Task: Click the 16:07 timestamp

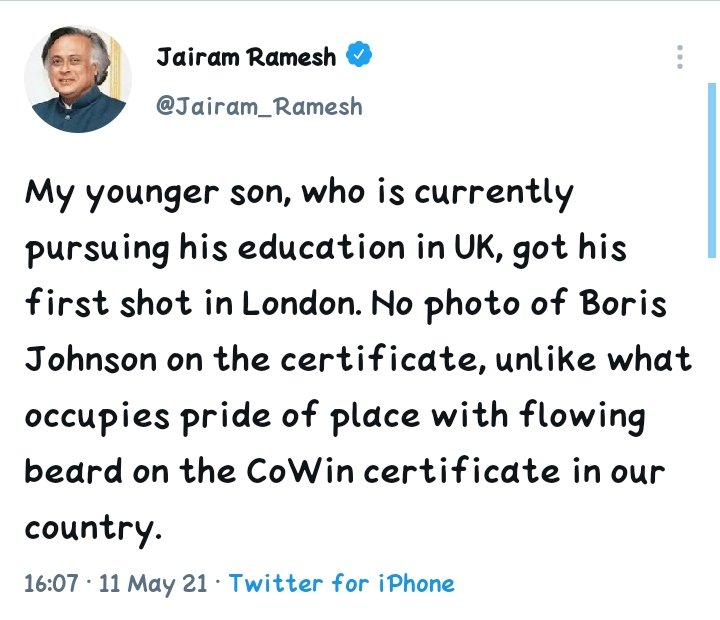Action: [49, 583]
